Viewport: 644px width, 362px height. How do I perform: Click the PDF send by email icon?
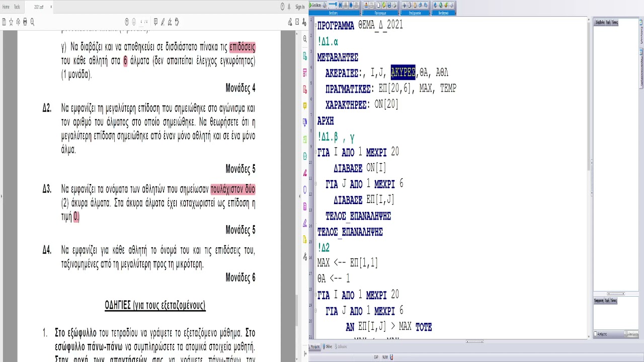pos(297,22)
